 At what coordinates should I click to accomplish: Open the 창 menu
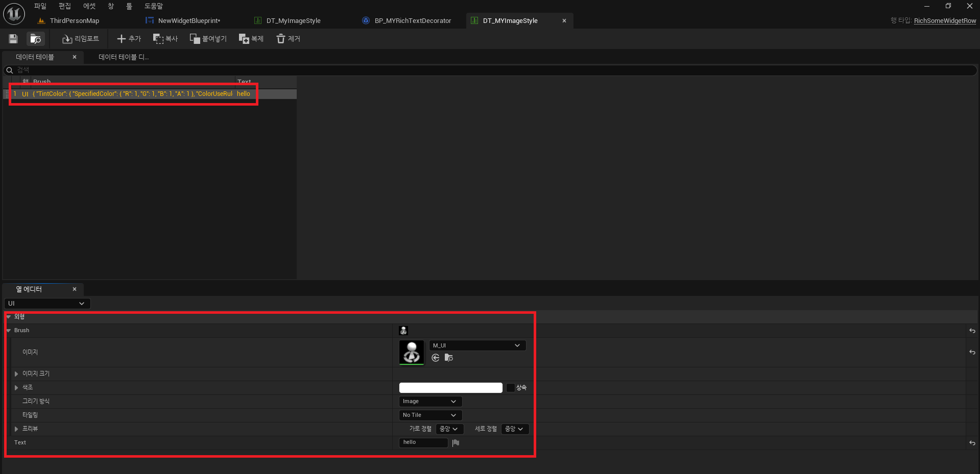(x=111, y=6)
